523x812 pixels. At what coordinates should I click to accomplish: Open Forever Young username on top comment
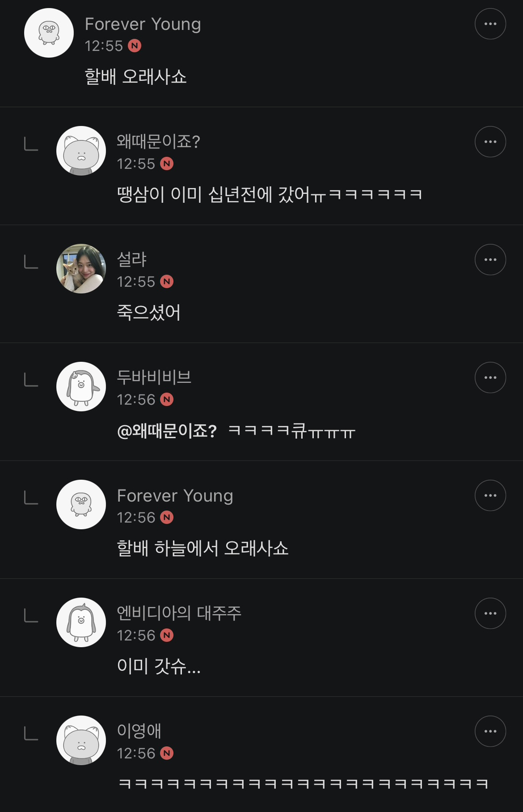pyautogui.click(x=142, y=24)
